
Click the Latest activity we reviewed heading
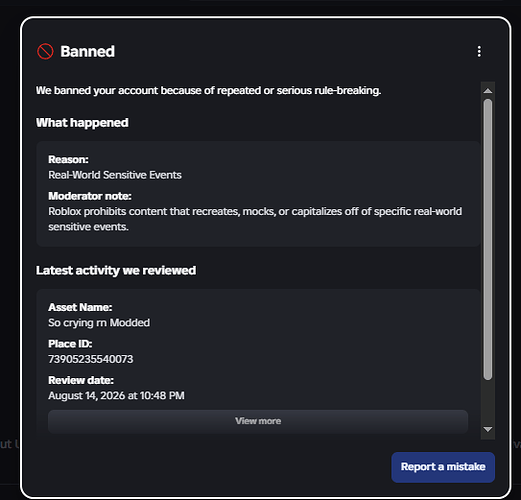(x=116, y=271)
